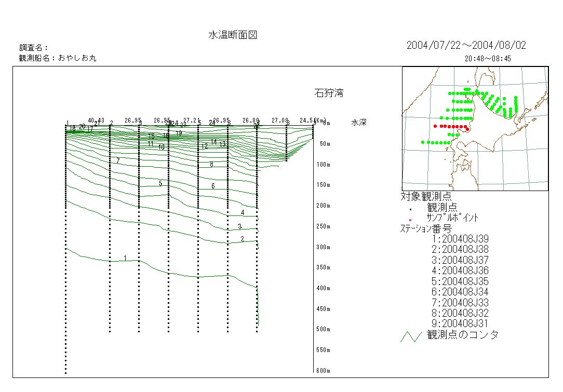
Task: Click the 観測船名 おやしお丸 label
Action: [x=58, y=58]
